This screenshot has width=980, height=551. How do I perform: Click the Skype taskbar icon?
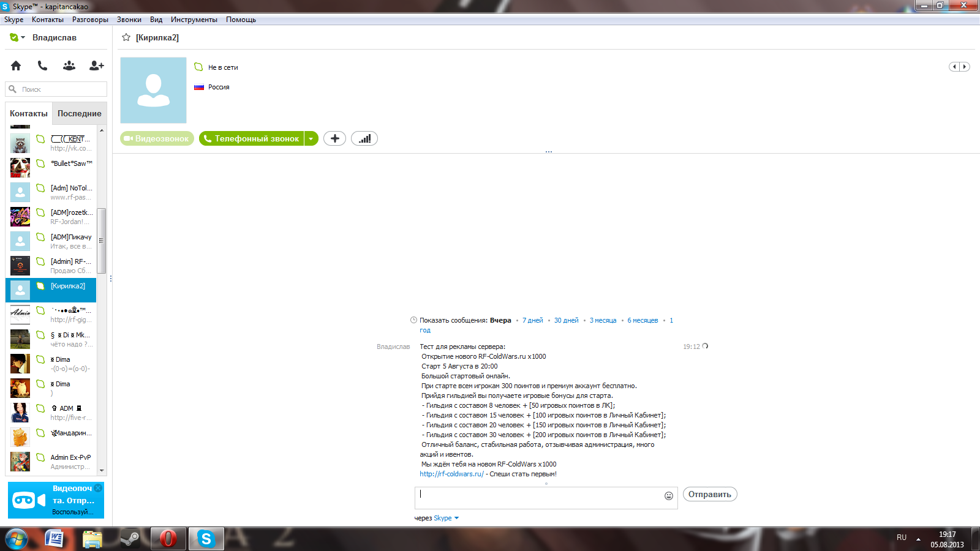pos(206,539)
